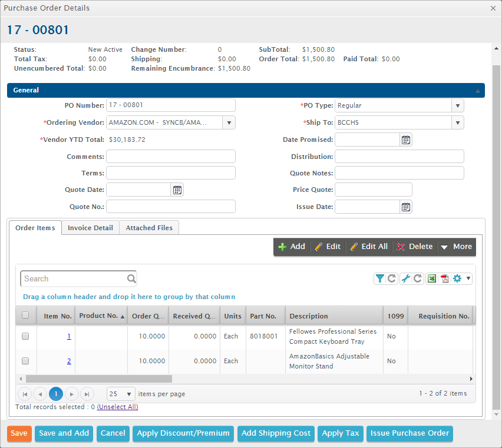Open item number 2 link
This screenshot has width=502, height=448.
(69, 361)
